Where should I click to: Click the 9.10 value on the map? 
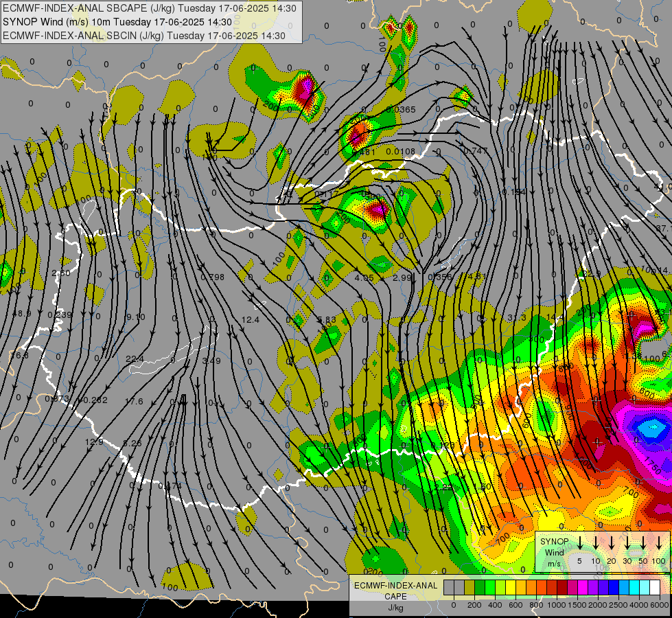pos(136,317)
